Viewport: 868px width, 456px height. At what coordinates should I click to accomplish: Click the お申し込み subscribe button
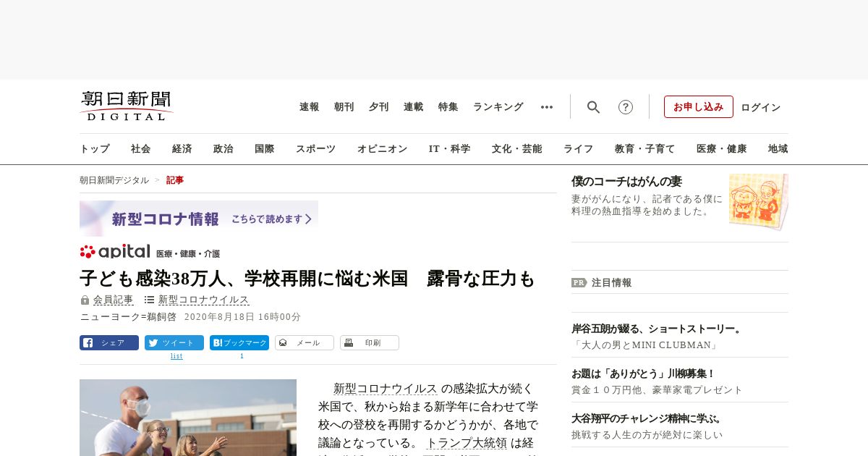(699, 107)
